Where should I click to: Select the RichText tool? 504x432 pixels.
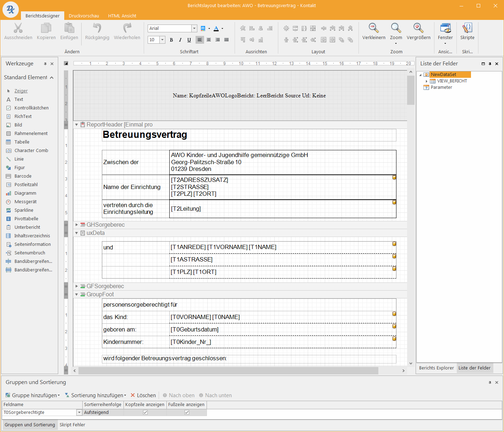(23, 117)
